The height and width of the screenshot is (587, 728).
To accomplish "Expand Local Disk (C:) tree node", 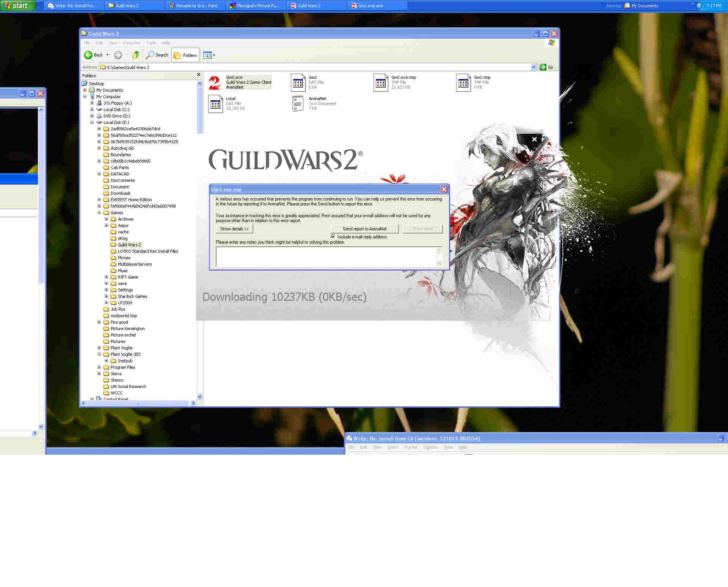I will pyautogui.click(x=92, y=110).
